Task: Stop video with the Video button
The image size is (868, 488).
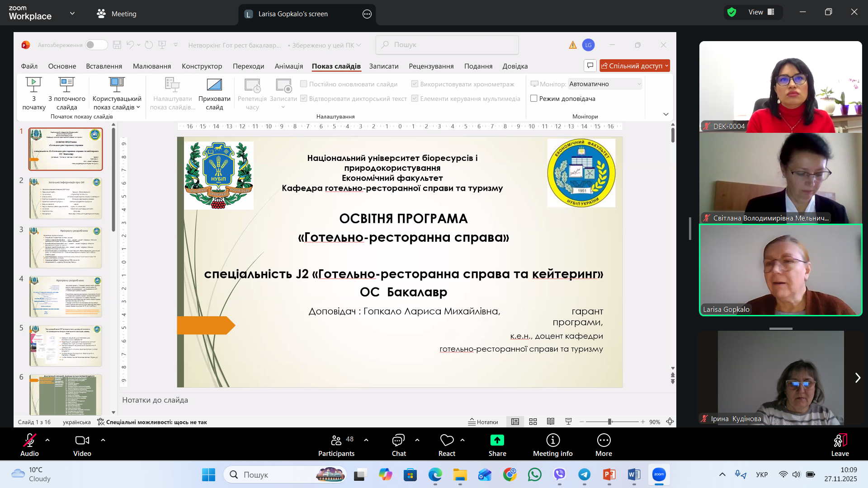Action: (x=82, y=441)
